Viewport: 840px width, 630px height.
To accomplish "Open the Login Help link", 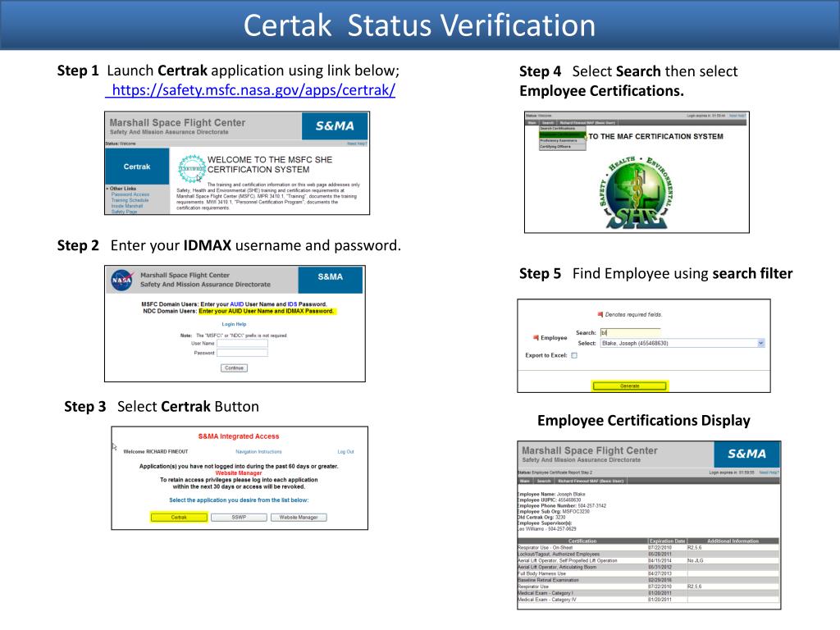I will pyautogui.click(x=234, y=324).
